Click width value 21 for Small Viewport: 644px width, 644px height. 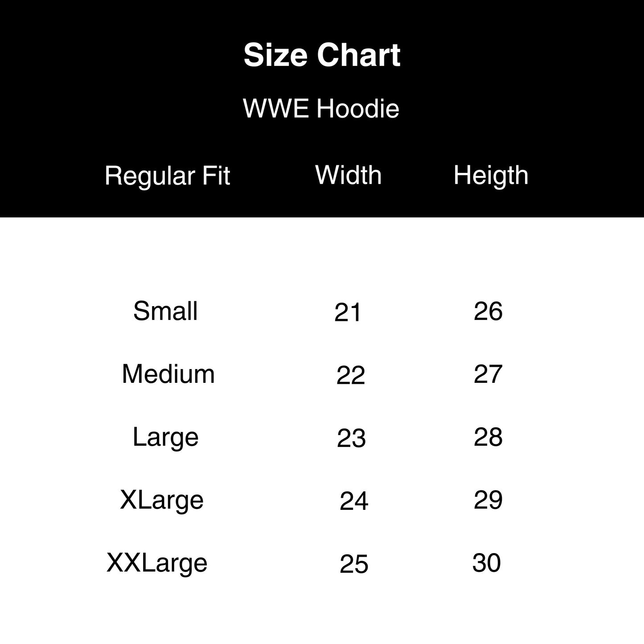click(x=348, y=312)
